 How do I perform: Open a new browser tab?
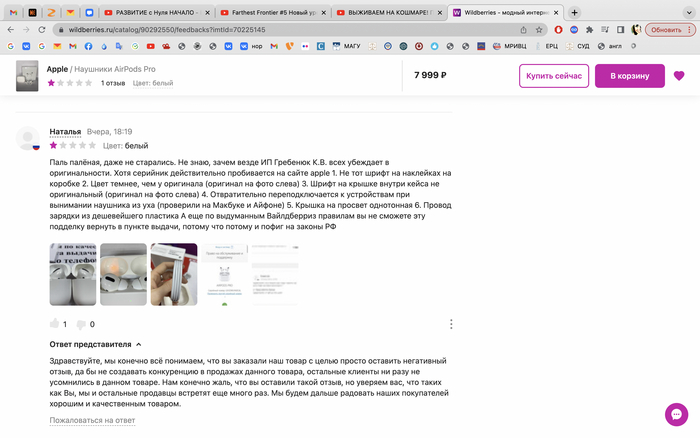point(575,13)
